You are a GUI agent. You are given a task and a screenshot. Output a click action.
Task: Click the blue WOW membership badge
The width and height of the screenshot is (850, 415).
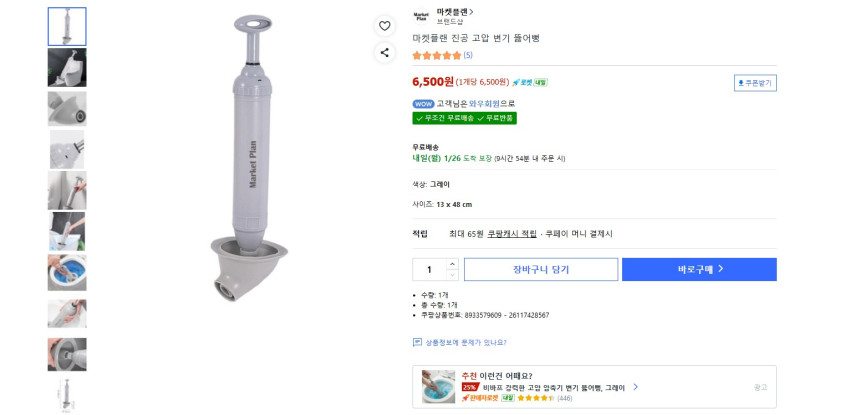(423, 103)
